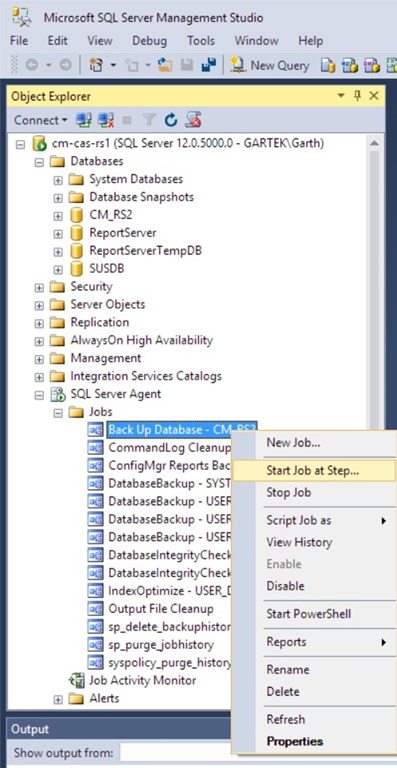Screen dimensions: 397x768
Task: Choose Start Job at Step from menu
Action: 312,471
